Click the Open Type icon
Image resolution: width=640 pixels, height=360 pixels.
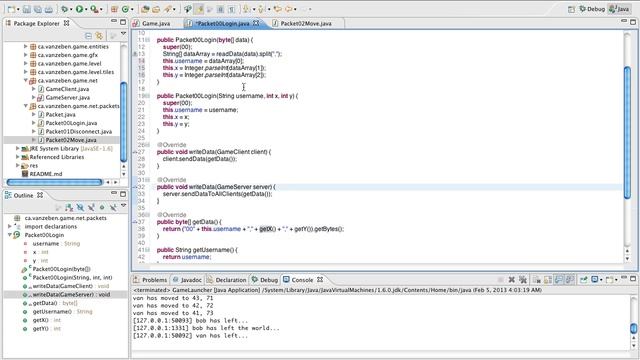(145, 9)
